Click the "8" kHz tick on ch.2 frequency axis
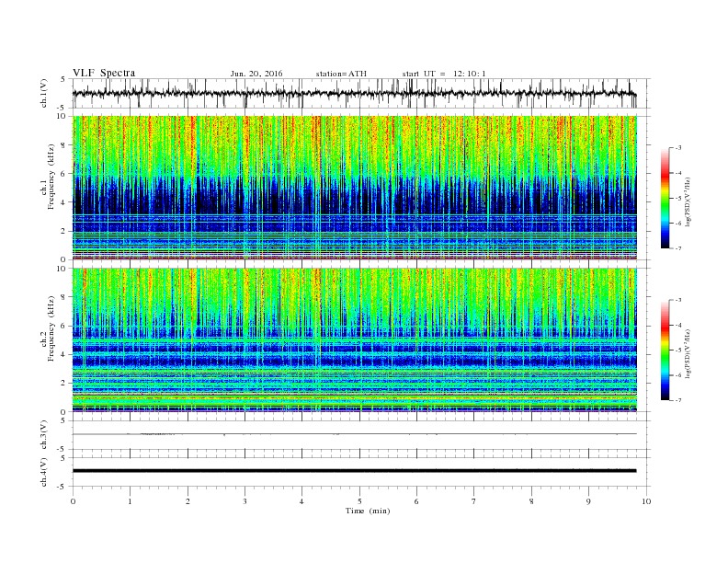Screen dimensions: 728x563 coord(64,297)
